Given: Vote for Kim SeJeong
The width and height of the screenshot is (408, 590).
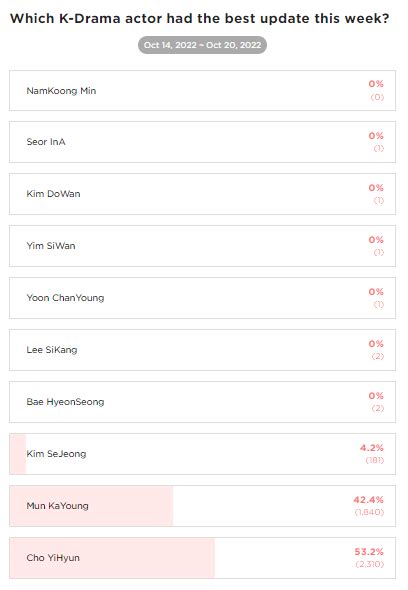Looking at the screenshot, I should (x=202, y=453).
